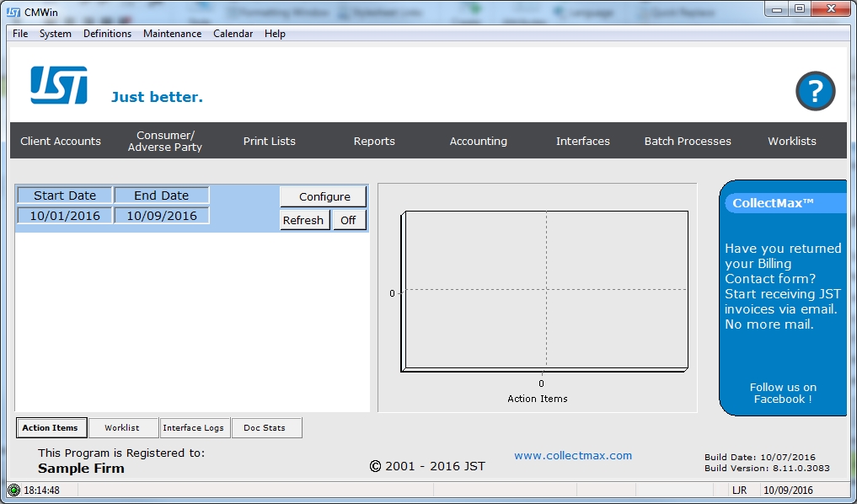Open the File menu
The width and height of the screenshot is (857, 504).
pos(20,34)
